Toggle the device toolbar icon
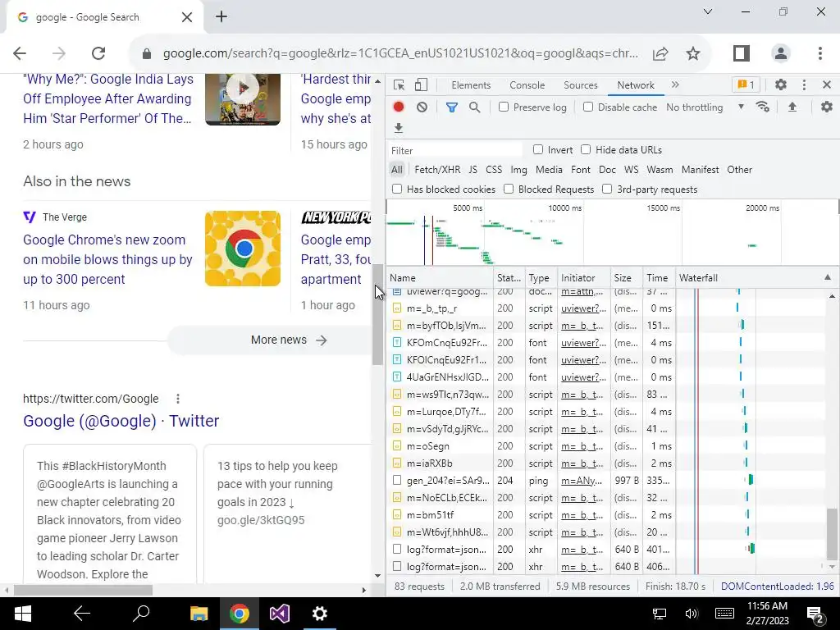 (x=421, y=84)
